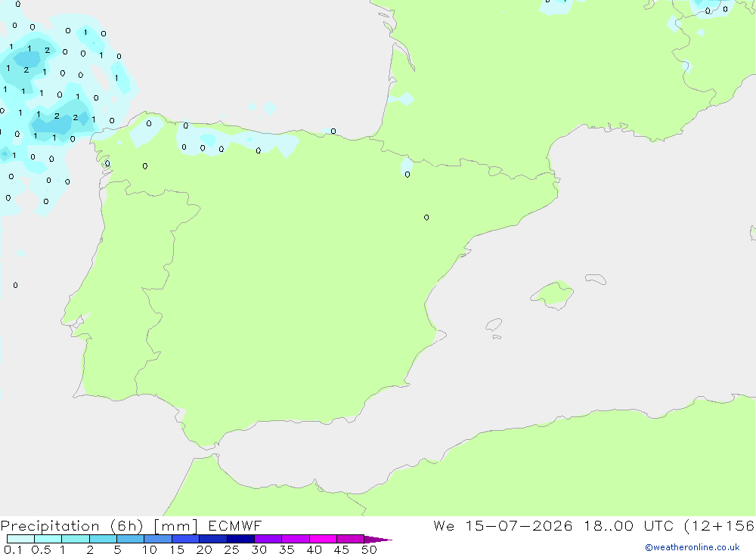The height and width of the screenshot is (554, 756).
Task: Click the 'We' weekday abbreviation
Action: point(444,525)
